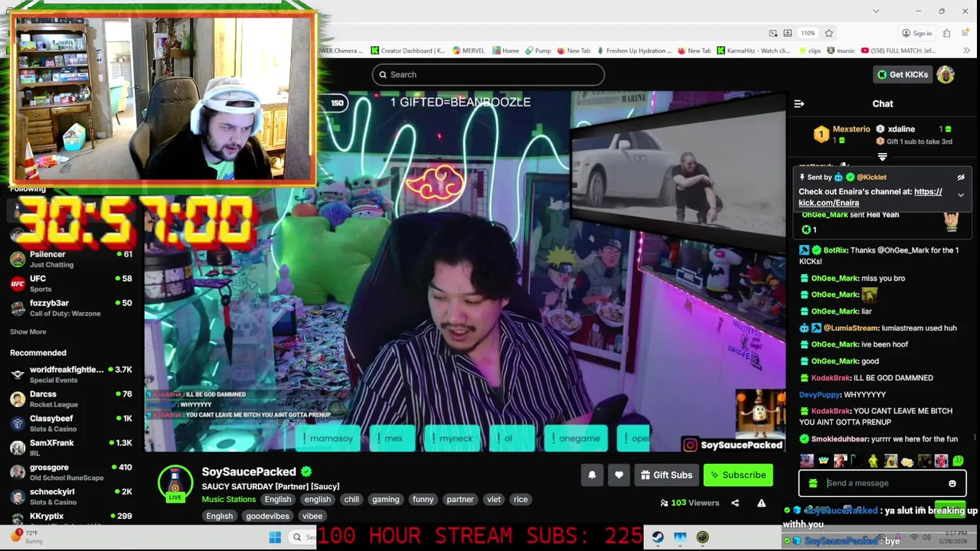The height and width of the screenshot is (551, 980).
Task: Open grossgore recommended channel
Action: click(70, 473)
